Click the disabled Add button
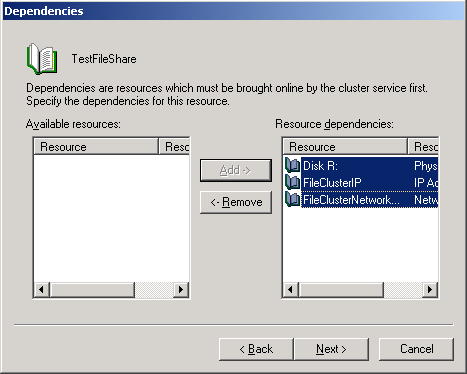The width and height of the screenshot is (467, 374). coord(236,170)
